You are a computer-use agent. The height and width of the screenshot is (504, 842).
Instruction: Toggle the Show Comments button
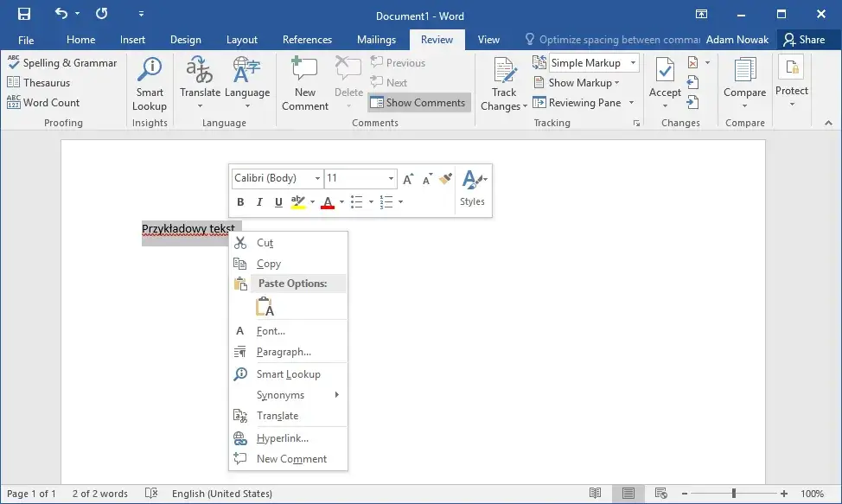coord(418,103)
